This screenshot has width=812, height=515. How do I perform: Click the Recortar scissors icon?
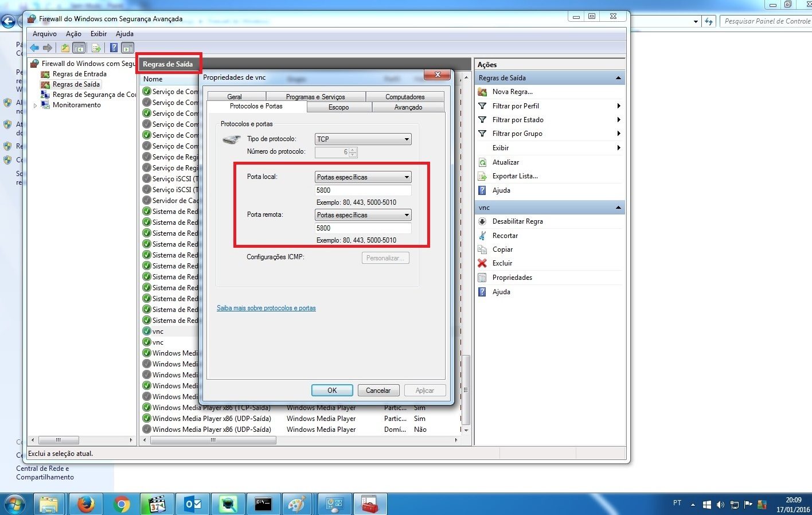pyautogui.click(x=482, y=236)
